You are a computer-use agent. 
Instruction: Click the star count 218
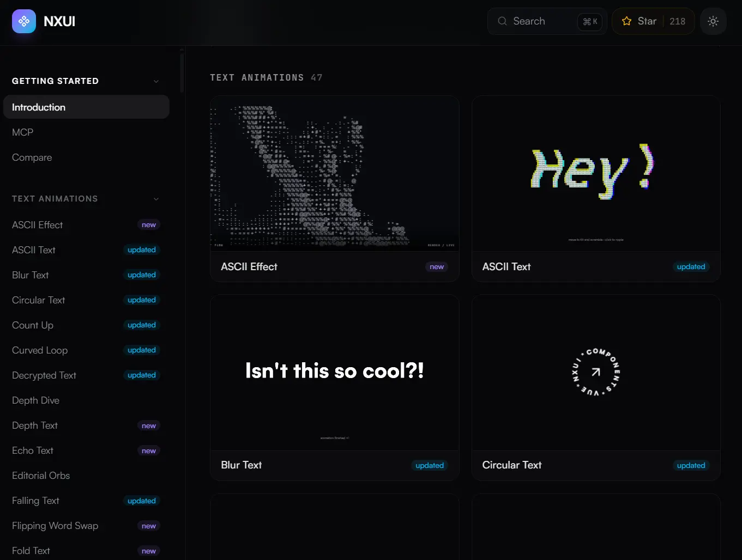677,21
